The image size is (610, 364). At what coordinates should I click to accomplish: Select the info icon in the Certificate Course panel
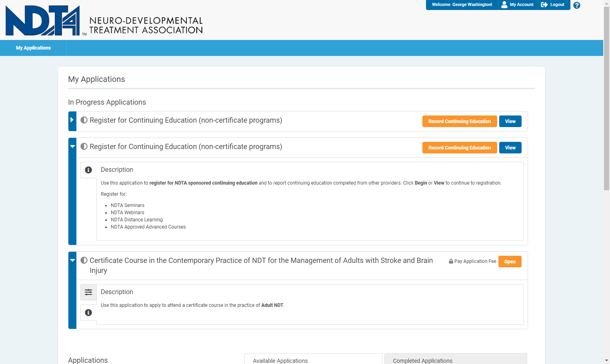pos(88,312)
